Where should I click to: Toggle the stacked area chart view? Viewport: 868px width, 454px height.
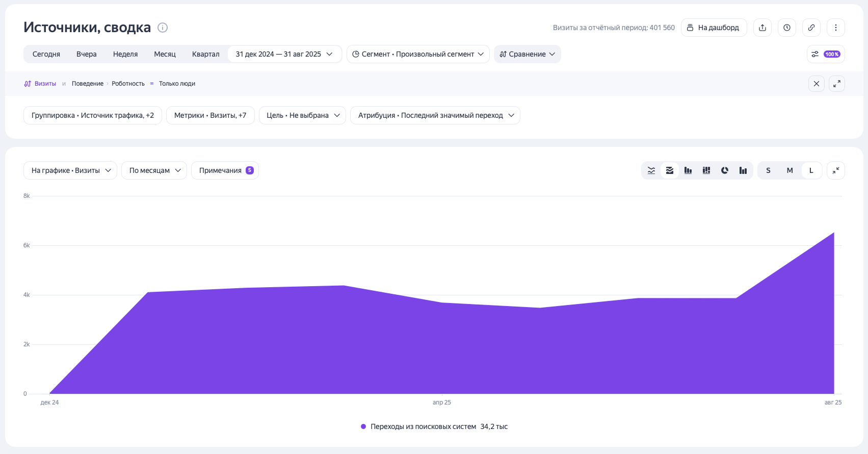[669, 170]
